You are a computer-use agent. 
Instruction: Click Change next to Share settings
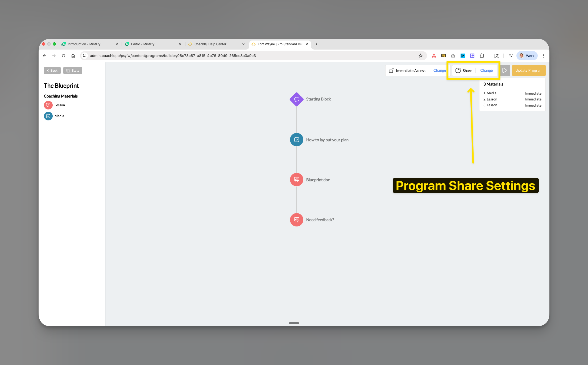486,70
